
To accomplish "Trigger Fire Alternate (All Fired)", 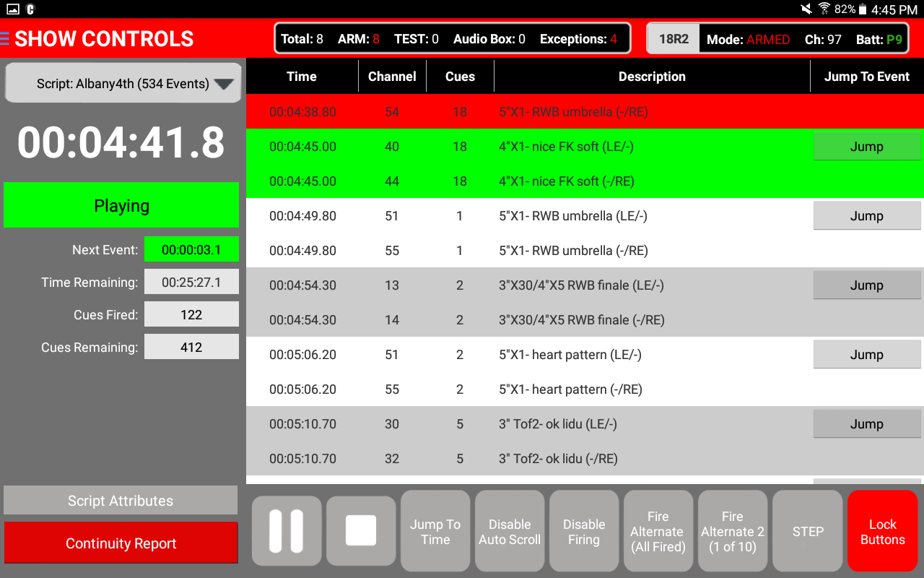I will (658, 530).
